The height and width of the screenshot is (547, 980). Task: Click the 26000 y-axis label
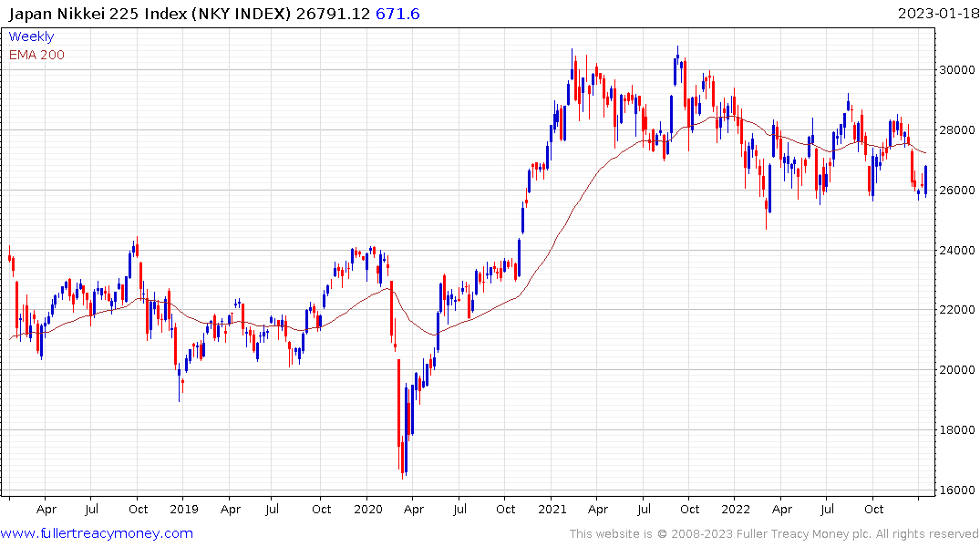click(957, 190)
